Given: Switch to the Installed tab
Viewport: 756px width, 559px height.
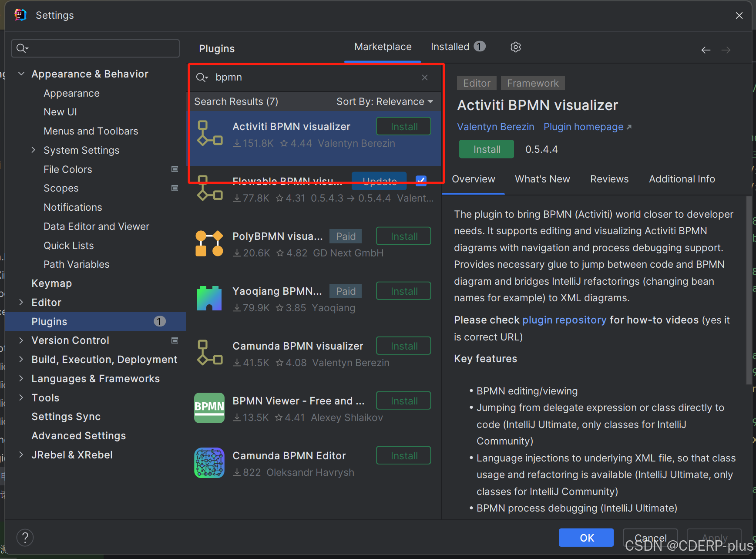Looking at the screenshot, I should [x=458, y=47].
